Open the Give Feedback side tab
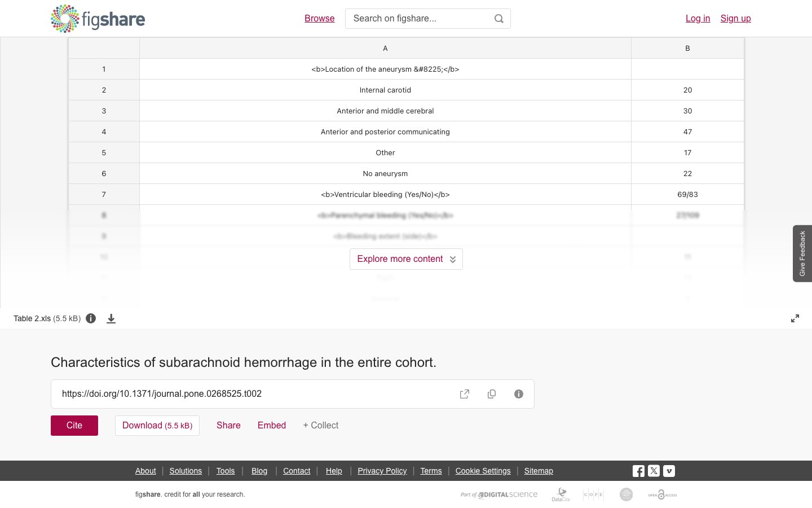Image resolution: width=812 pixels, height=508 pixels. click(802, 253)
